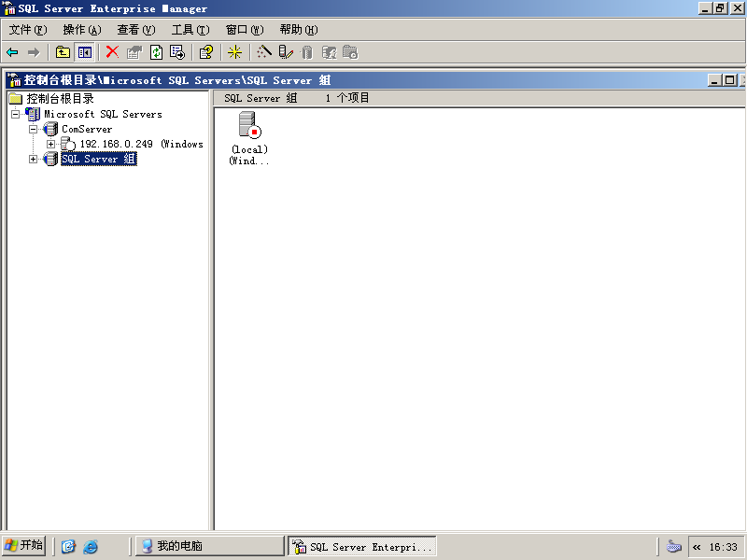Click the Refresh toolbar icon
747x560 pixels.
(156, 52)
